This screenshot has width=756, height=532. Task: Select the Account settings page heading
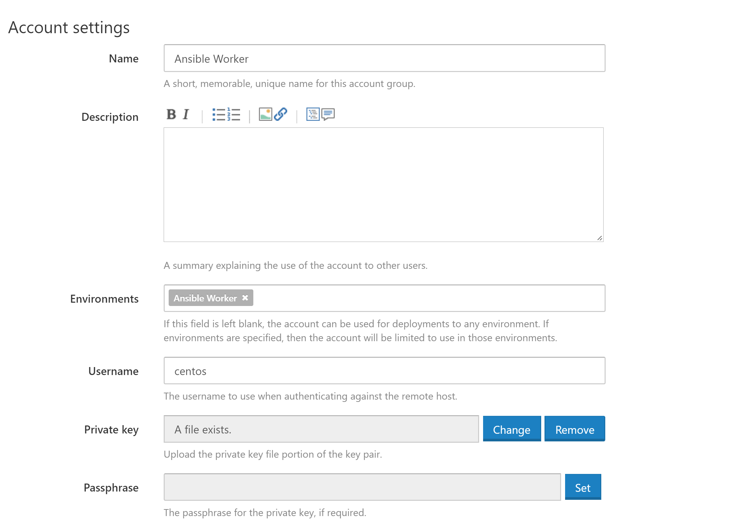(69, 27)
